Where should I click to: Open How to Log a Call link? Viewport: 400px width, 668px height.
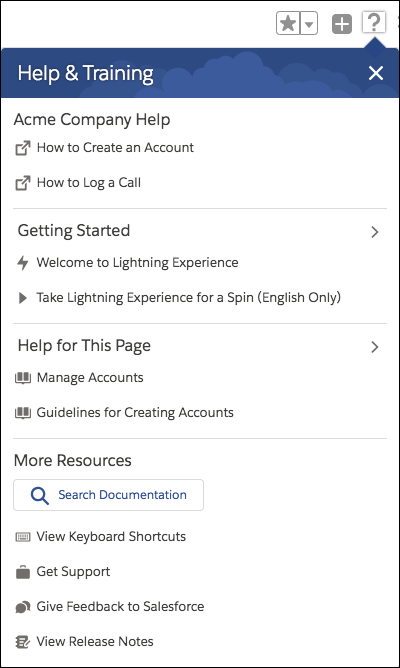coord(89,183)
